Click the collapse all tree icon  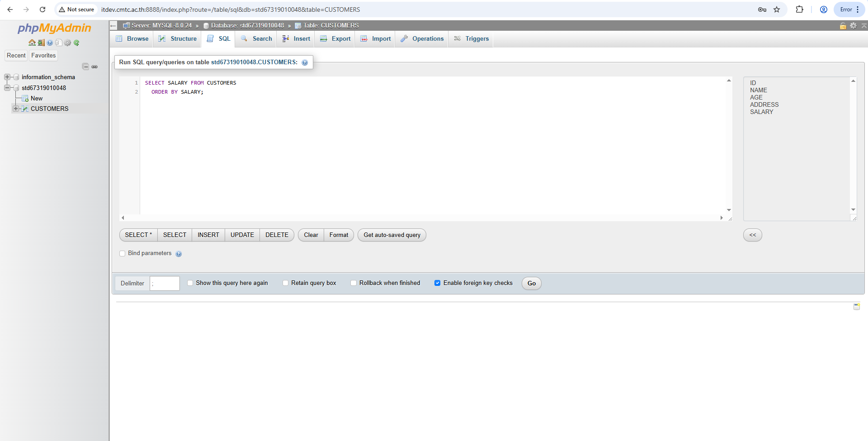pyautogui.click(x=85, y=66)
